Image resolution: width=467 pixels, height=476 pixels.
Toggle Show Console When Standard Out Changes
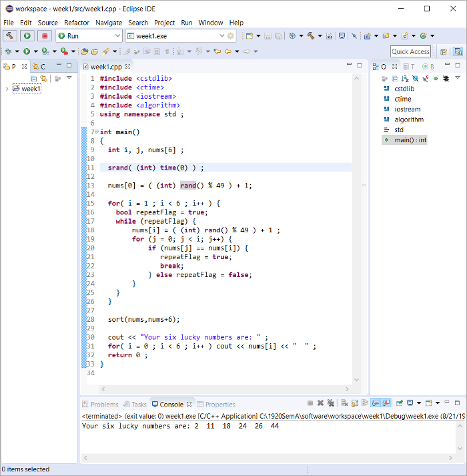pos(376,403)
